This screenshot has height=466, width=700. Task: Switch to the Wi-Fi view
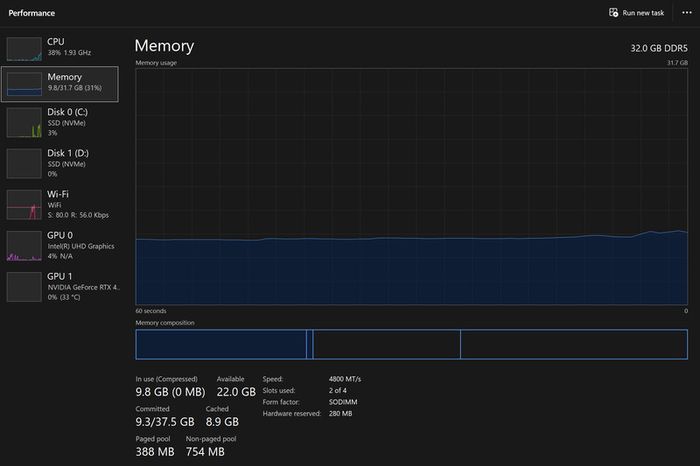pos(60,204)
